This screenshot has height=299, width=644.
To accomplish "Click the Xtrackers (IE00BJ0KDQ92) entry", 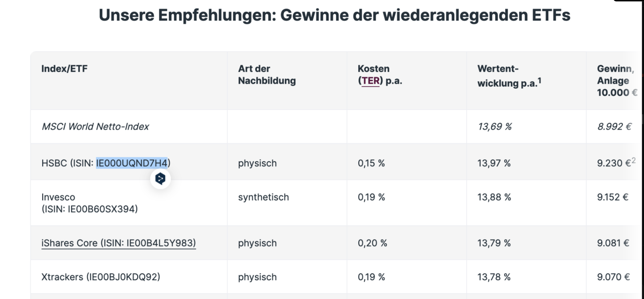I will pos(101,277).
